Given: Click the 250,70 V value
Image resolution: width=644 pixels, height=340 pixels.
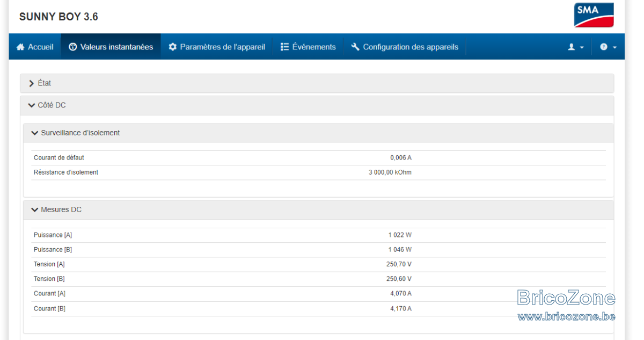Looking at the screenshot, I should point(399,264).
